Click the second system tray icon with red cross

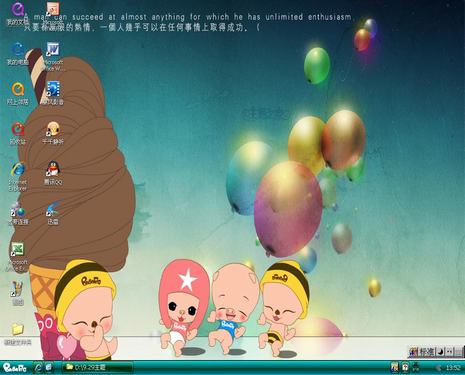point(405,368)
